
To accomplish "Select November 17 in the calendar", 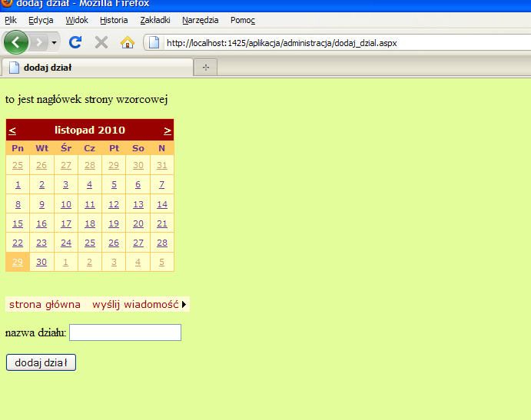I will click(66, 223).
